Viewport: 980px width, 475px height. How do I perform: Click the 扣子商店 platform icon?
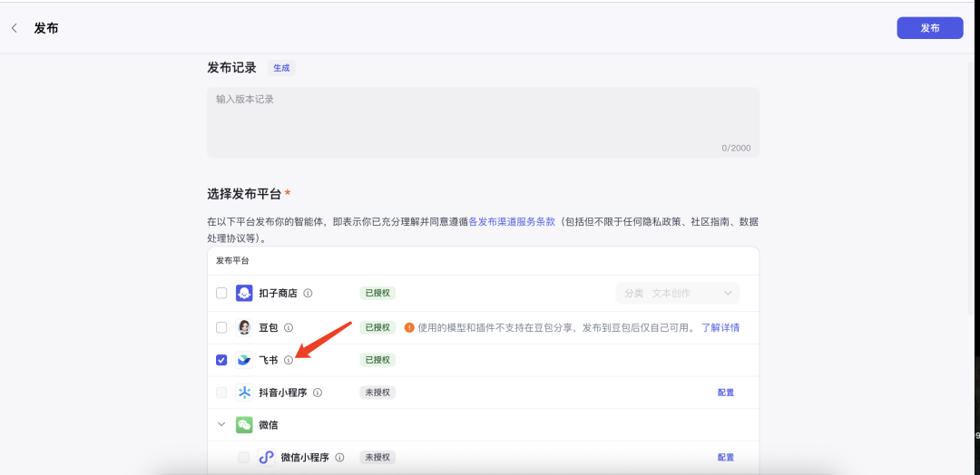(x=244, y=294)
